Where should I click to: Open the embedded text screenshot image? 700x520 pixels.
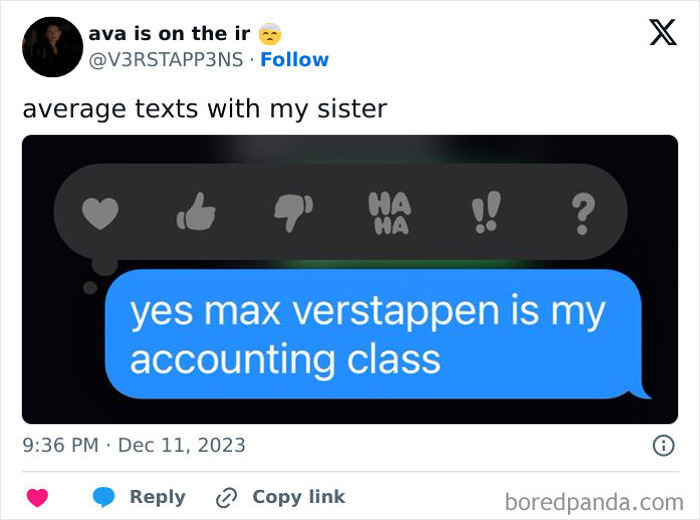pos(350,279)
